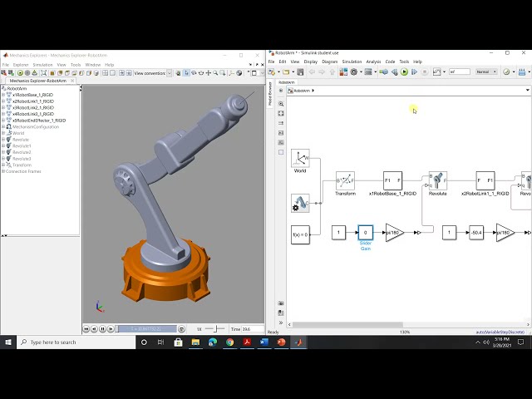The image size is (532, 399).
Task: Select the World frame block
Action: click(300, 158)
